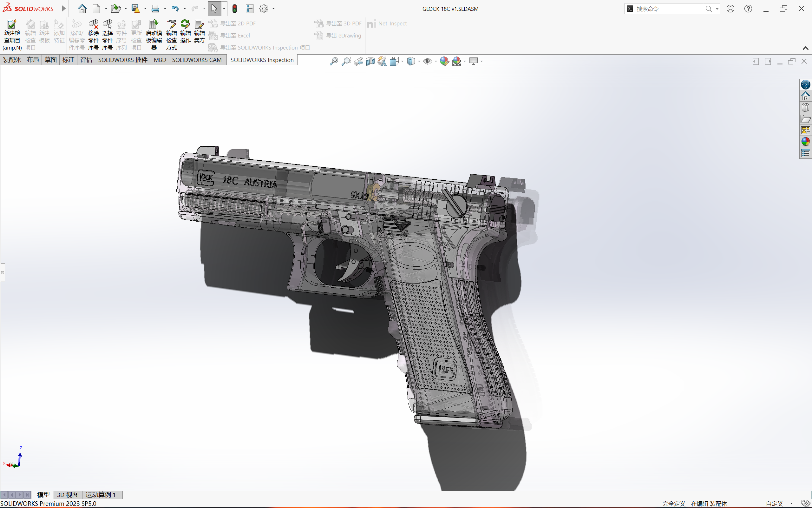Open SOLIDWORKS Resources home icon in task pane
The height and width of the screenshot is (508, 812).
(806, 96)
